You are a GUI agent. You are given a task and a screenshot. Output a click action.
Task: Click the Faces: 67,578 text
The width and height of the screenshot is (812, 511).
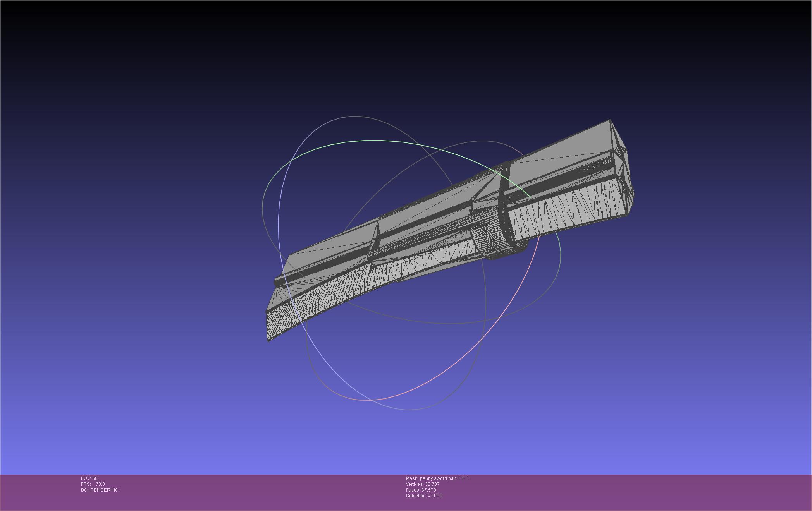(x=421, y=490)
